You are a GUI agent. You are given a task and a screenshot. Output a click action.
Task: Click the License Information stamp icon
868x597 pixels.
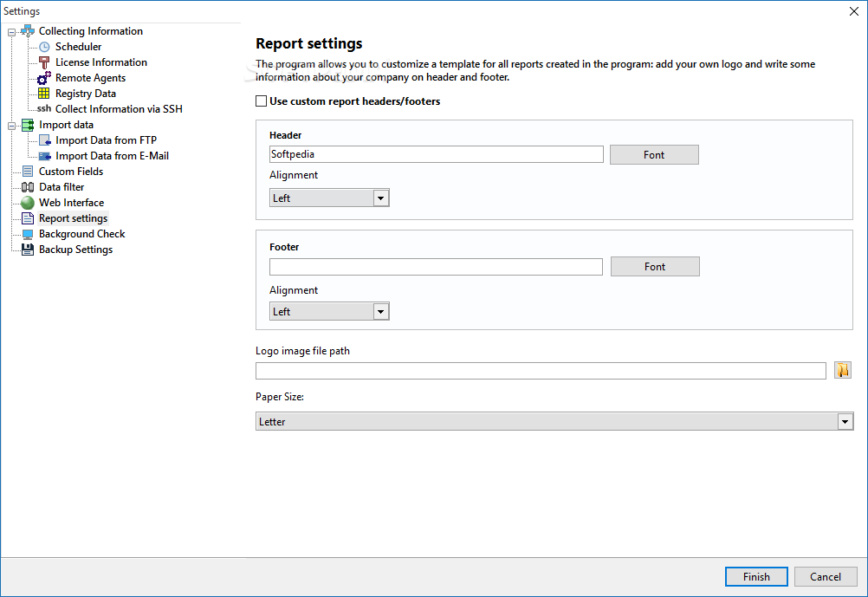44,62
